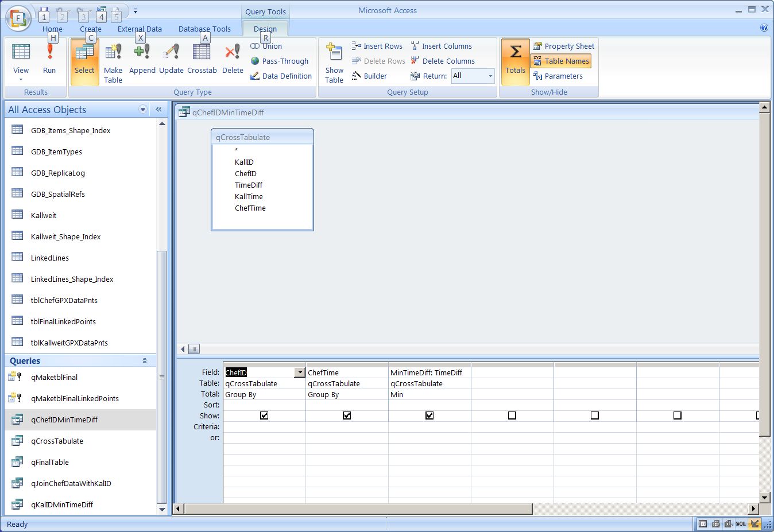Open the External Data tab
Viewport: 774px width, 532px height.
140,29
